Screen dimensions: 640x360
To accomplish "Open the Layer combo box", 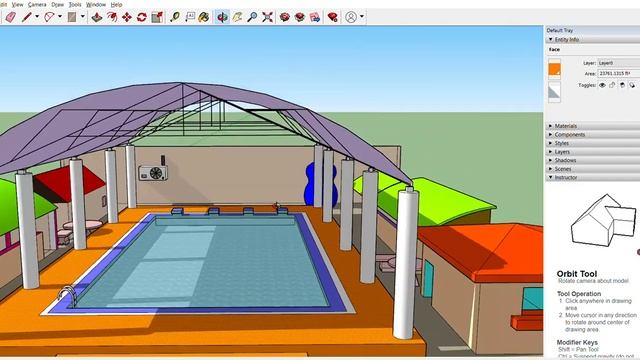I will coord(619,63).
